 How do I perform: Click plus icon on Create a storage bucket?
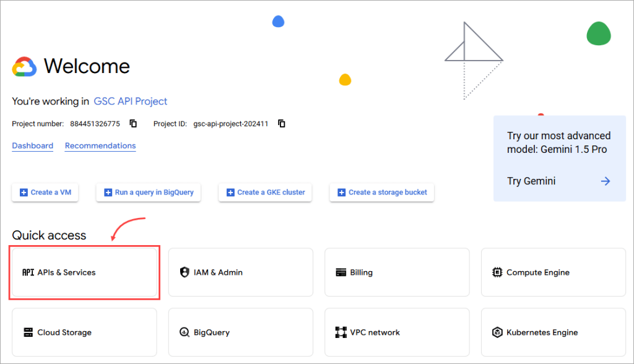coord(342,193)
